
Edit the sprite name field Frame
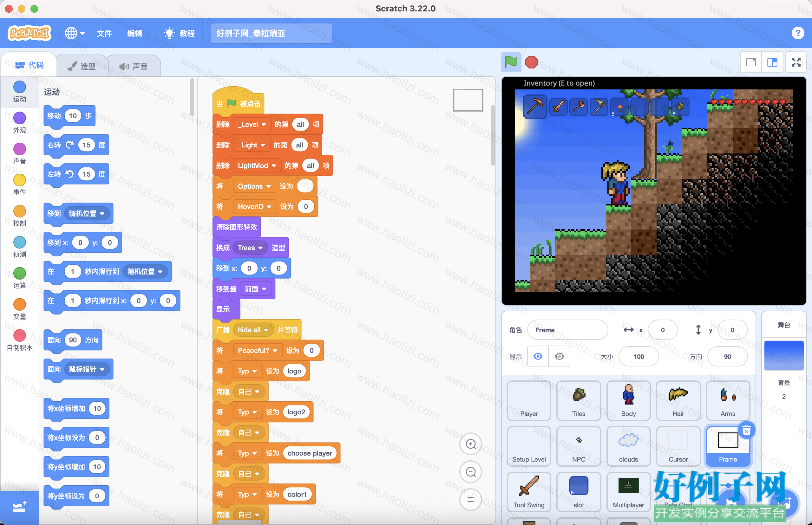coord(567,330)
